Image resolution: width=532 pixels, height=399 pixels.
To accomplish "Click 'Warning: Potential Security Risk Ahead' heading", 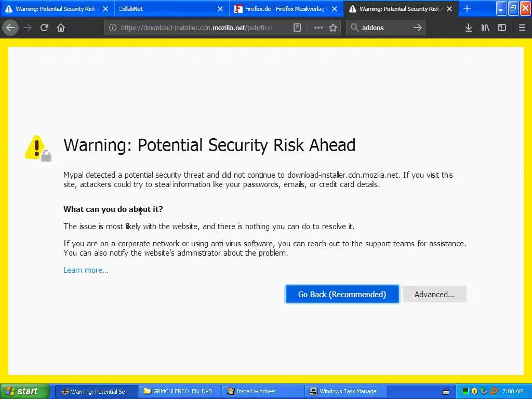I will [x=209, y=145].
